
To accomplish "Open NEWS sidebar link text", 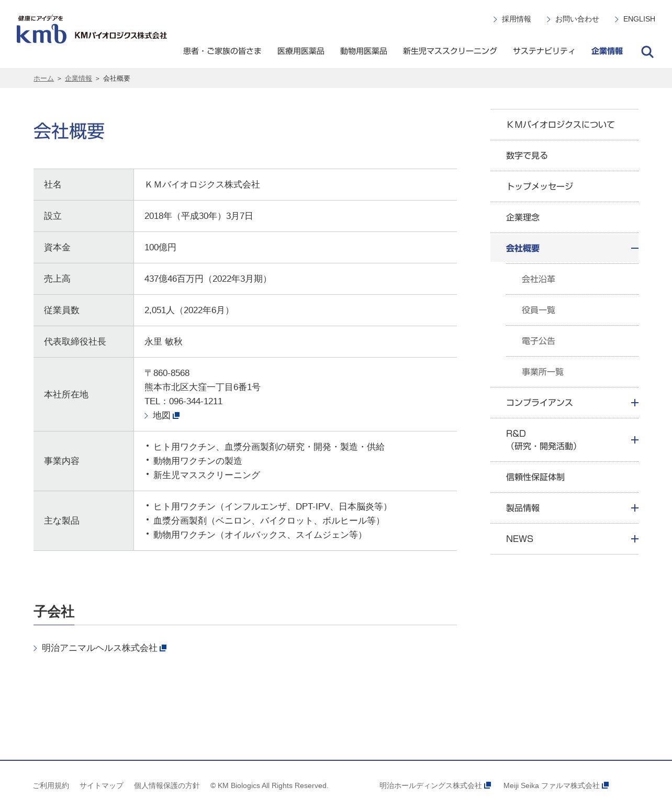I will point(520,539).
